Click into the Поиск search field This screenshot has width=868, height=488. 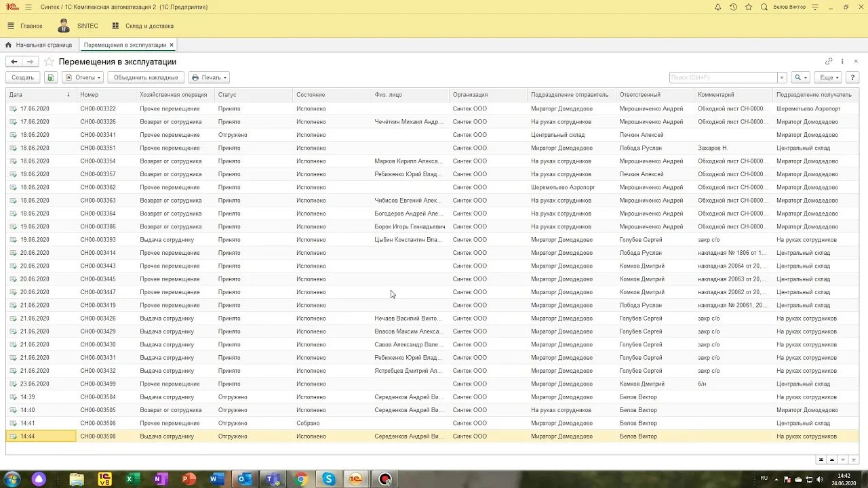tap(723, 77)
